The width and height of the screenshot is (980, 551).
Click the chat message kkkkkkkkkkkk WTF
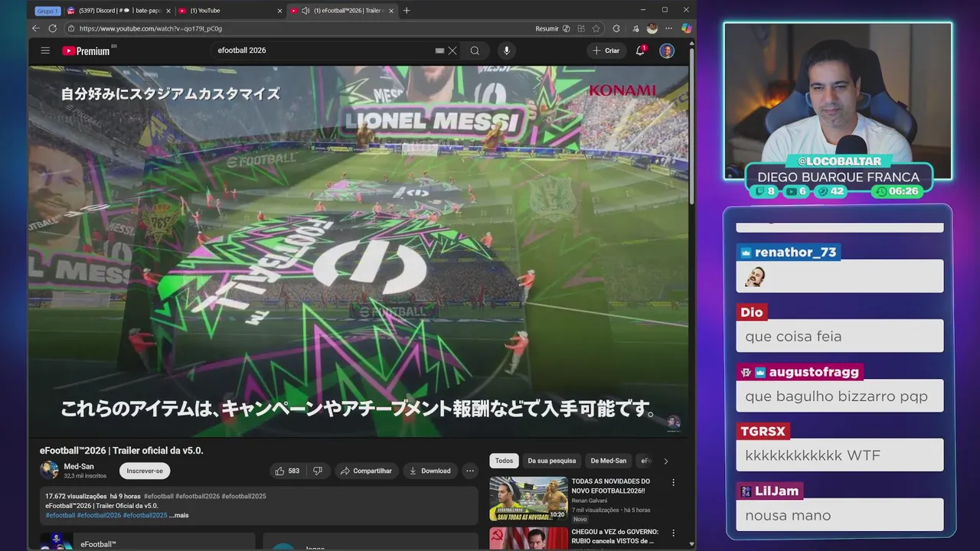[x=812, y=455]
